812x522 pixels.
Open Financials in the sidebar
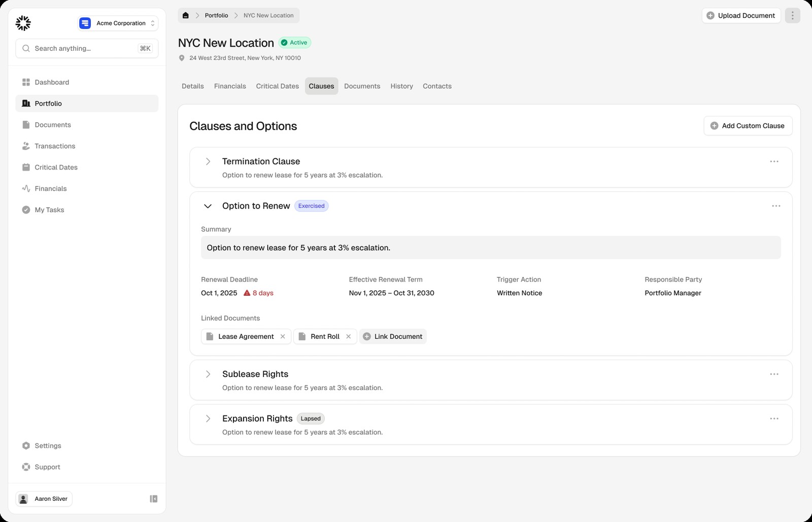coord(87,189)
